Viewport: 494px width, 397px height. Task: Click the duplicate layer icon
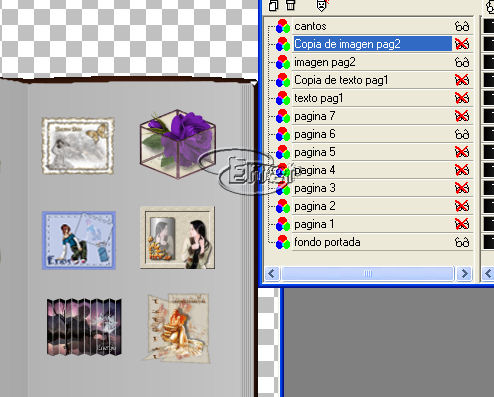pyautogui.click(x=273, y=5)
